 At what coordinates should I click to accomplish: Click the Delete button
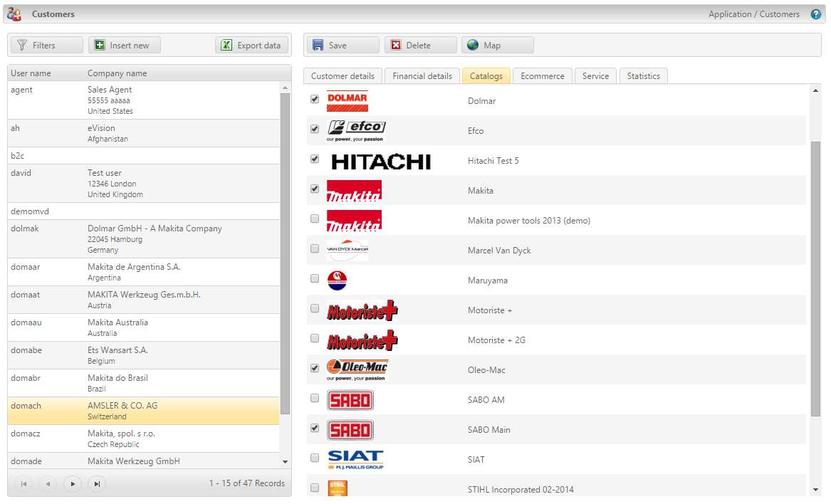pos(420,45)
